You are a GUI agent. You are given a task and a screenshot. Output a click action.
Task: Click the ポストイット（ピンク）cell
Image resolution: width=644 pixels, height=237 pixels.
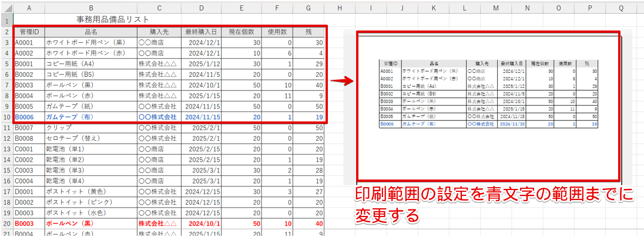pyautogui.click(x=90, y=202)
